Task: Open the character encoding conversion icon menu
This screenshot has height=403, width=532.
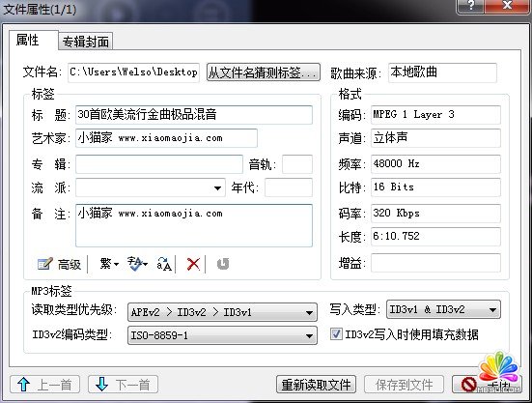Action: 137,264
